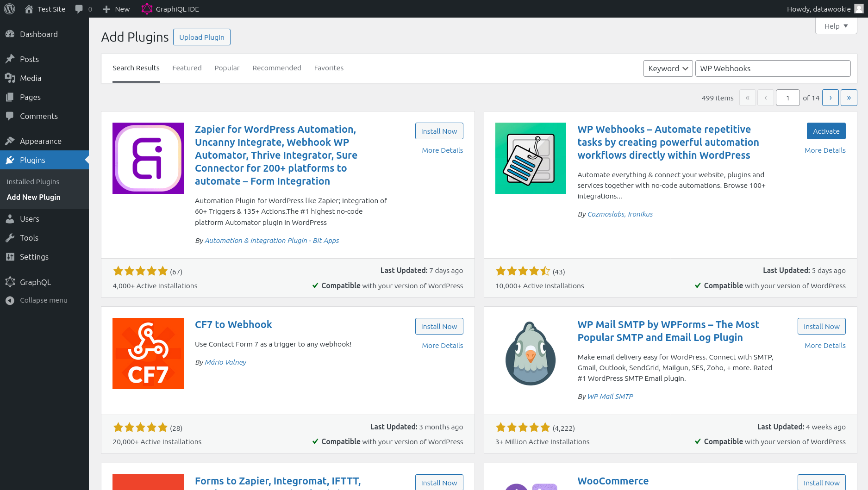Go to next page with the chevron

tap(830, 98)
